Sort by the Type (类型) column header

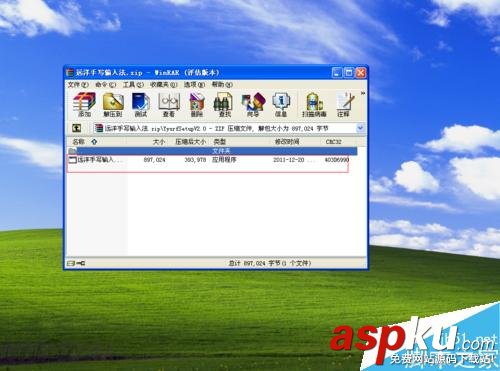pyautogui.click(x=220, y=142)
